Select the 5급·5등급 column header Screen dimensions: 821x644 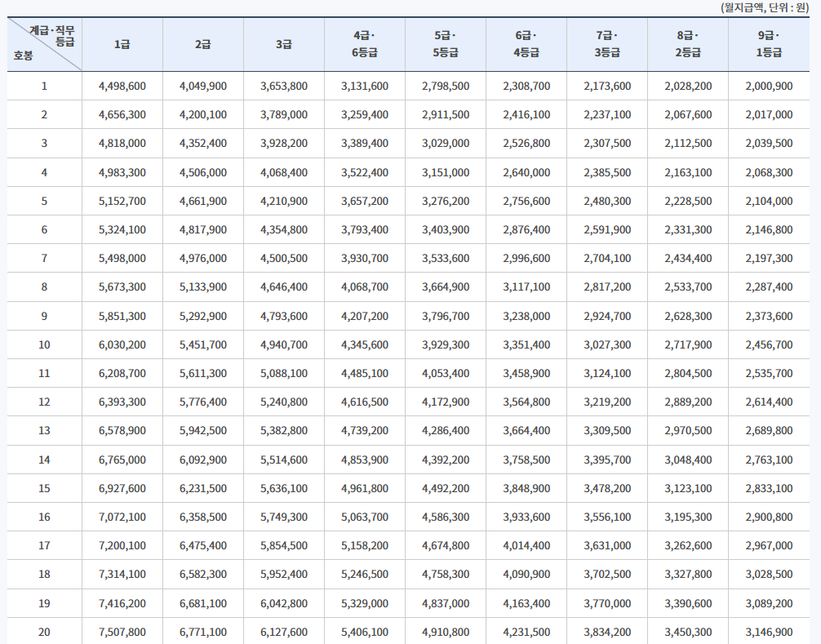445,45
